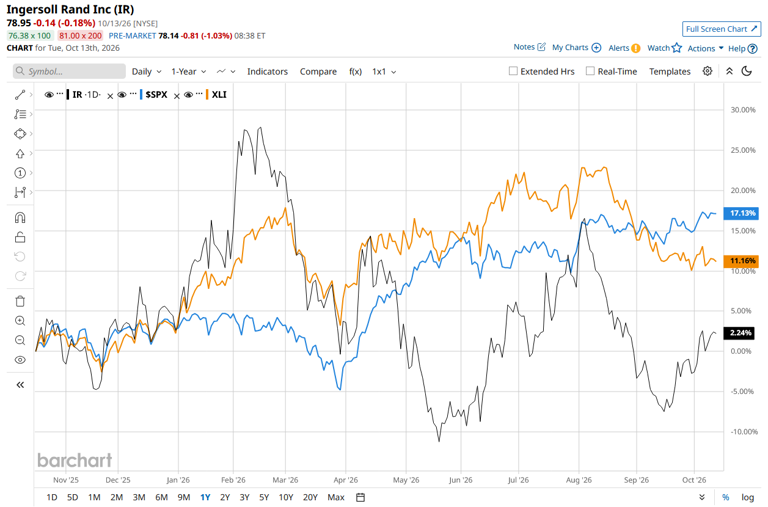Select the measure range tool

(x=20, y=193)
